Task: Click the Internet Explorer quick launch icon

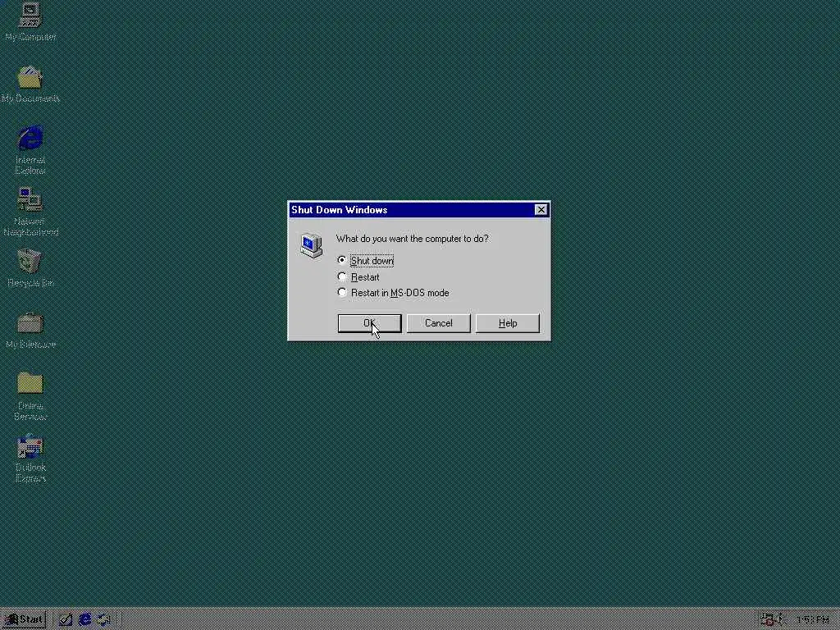Action: pos(84,620)
